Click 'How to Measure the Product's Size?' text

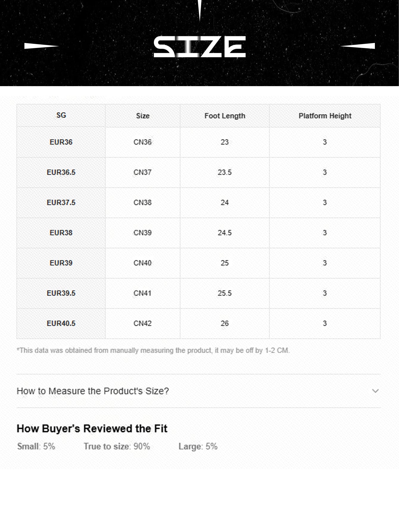[93, 391]
